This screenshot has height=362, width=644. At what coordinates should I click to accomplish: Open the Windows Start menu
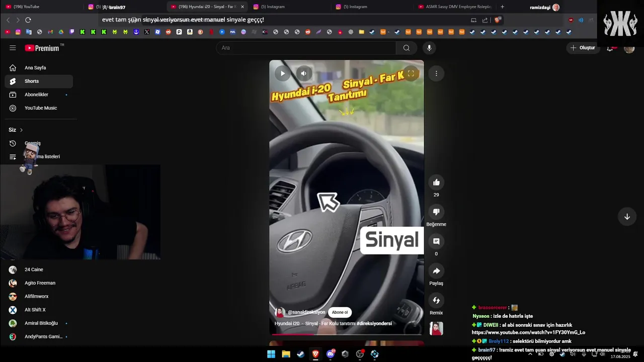(x=271, y=354)
